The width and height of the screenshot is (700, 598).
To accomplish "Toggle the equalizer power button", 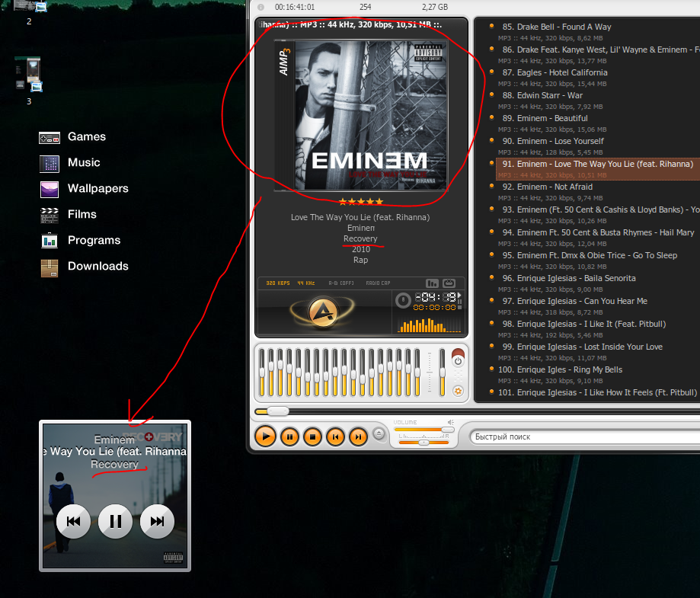I will 458,361.
